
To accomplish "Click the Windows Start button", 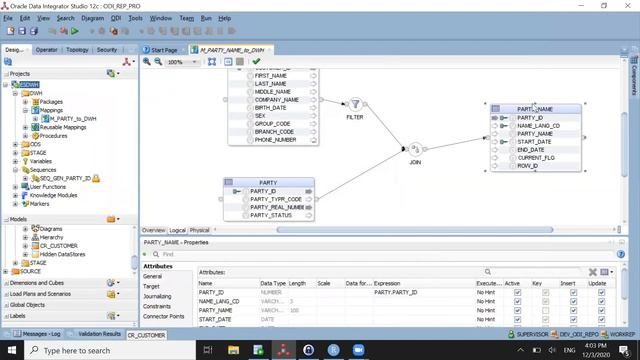I will click(11, 350).
